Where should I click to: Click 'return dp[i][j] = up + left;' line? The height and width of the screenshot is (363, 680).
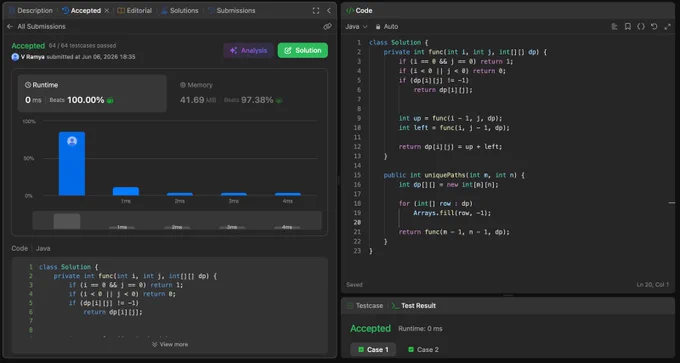coord(450,147)
